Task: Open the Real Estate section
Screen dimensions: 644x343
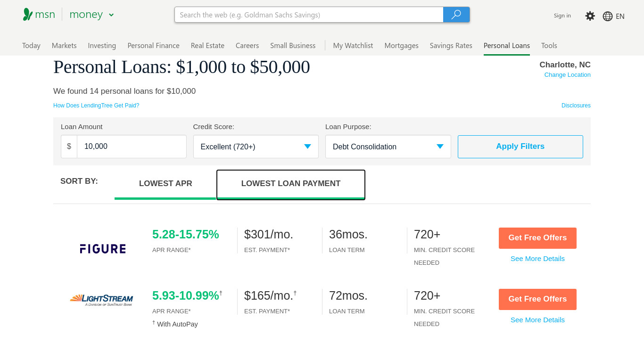Action: [x=207, y=46]
